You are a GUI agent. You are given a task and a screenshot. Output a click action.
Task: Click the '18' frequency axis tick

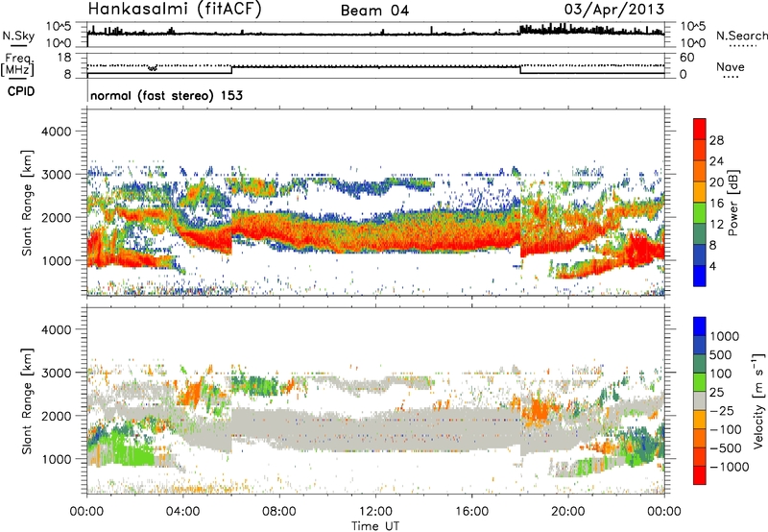(x=64, y=58)
